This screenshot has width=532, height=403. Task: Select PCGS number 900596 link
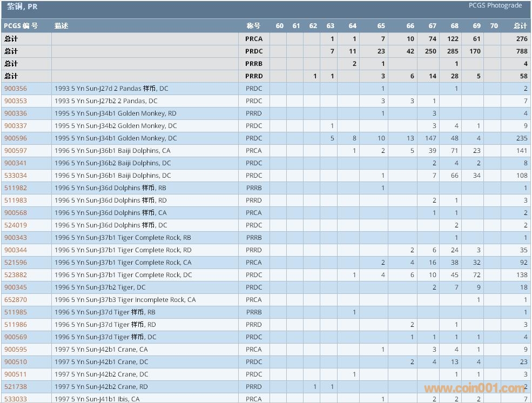(16, 138)
